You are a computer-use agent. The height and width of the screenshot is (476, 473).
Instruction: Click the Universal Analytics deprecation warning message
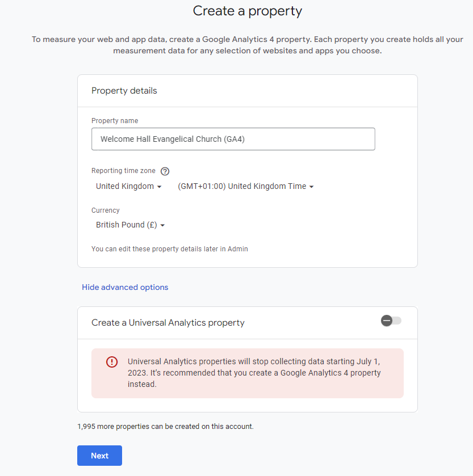(254, 373)
